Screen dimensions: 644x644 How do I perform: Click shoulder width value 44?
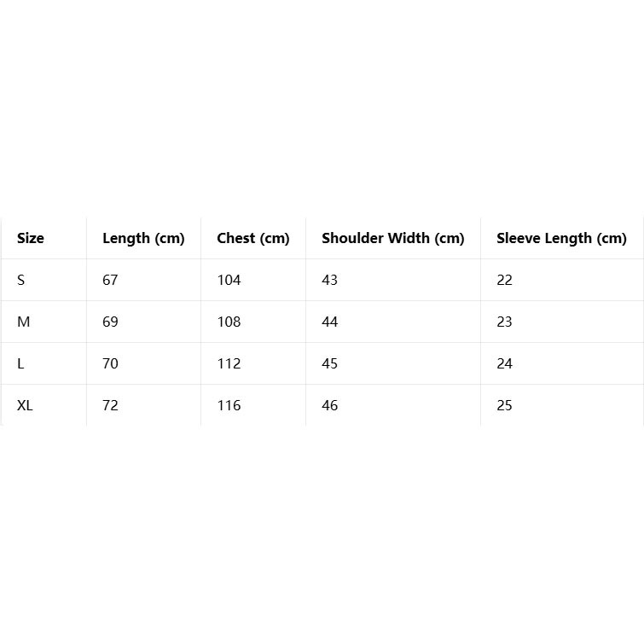(329, 322)
